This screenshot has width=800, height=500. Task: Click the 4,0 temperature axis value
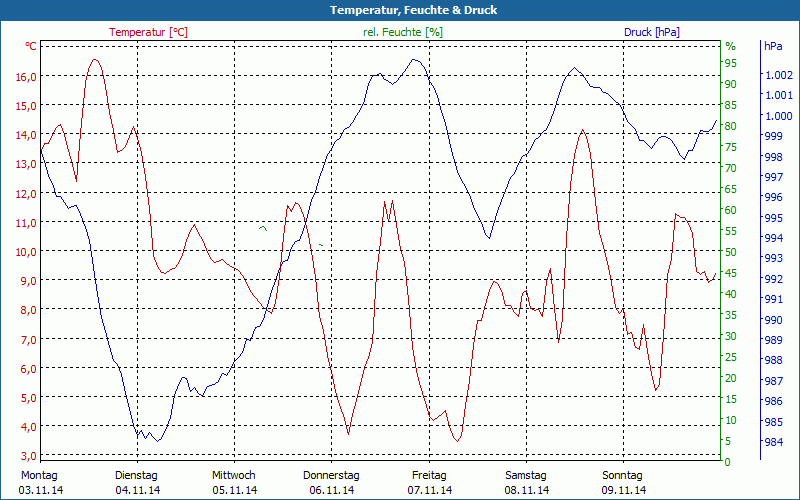(x=30, y=427)
